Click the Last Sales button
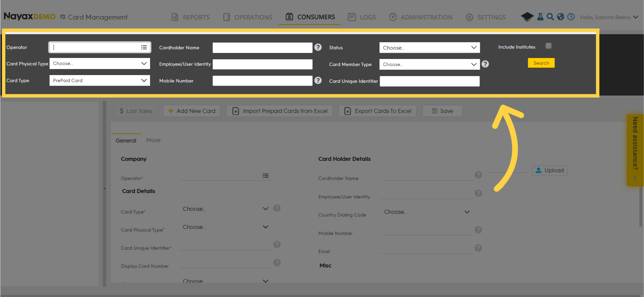Screen dimensions: 644x297 coord(136,111)
